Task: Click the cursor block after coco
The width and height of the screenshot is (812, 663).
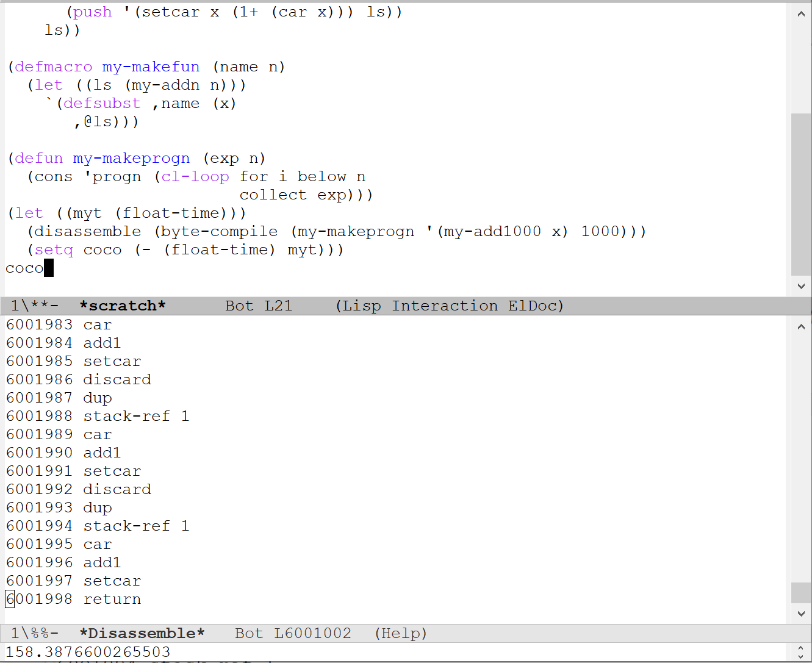Action: (49, 267)
